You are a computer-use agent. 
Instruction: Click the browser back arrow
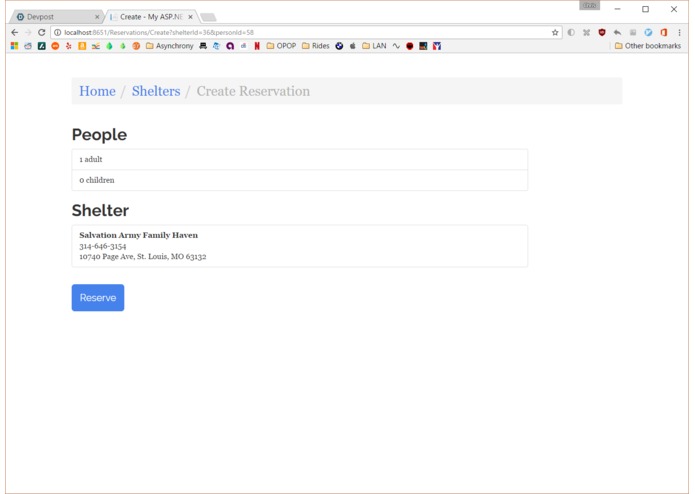(15, 32)
